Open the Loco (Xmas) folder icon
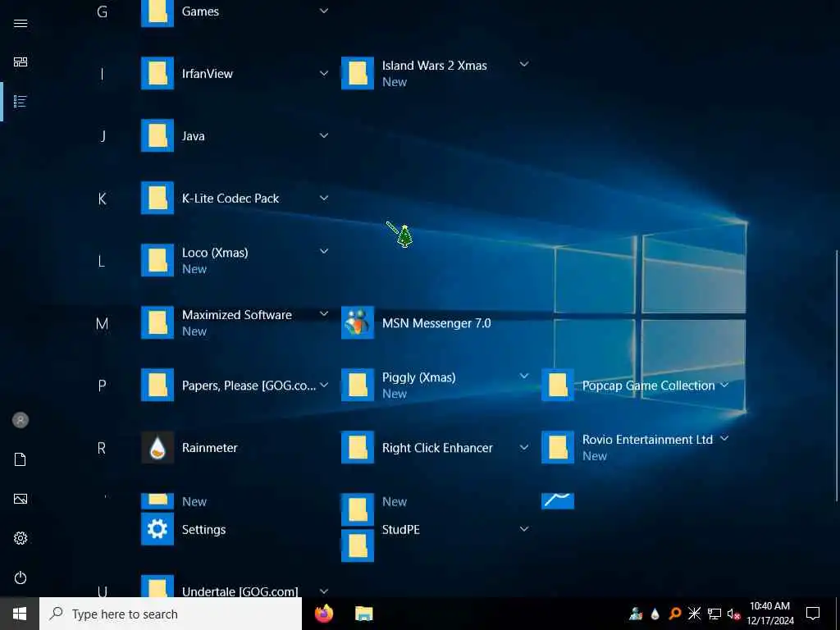The height and width of the screenshot is (630, 840). click(x=157, y=260)
